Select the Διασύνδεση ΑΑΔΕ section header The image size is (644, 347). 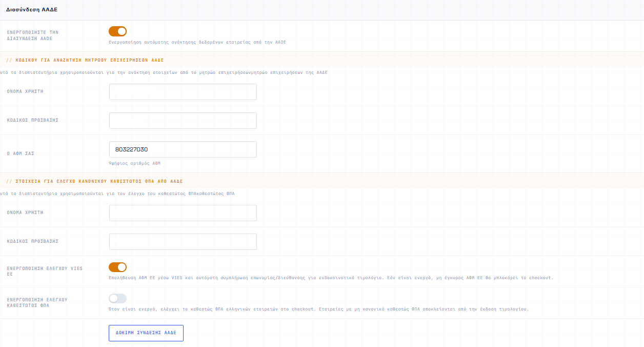coord(32,10)
